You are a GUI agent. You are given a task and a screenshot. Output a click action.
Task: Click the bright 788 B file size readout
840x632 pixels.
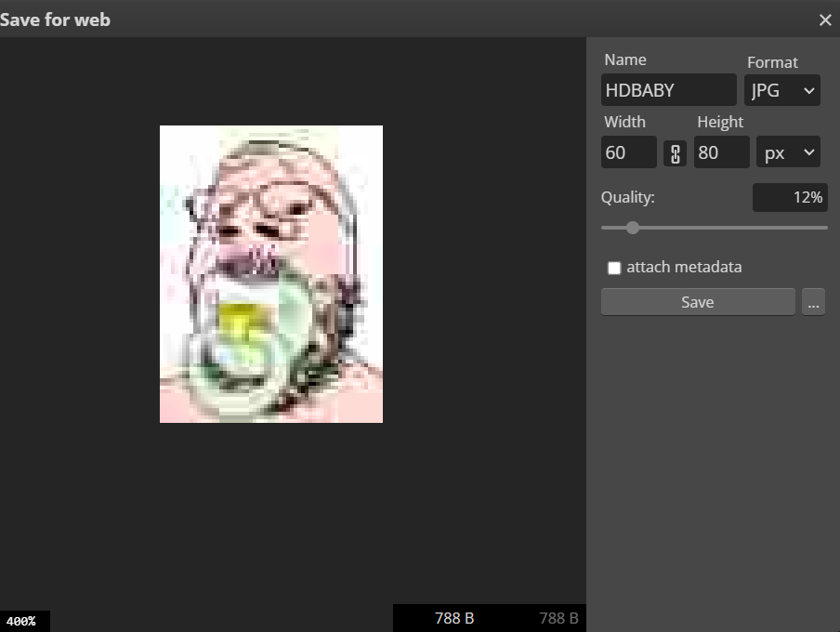point(454,618)
